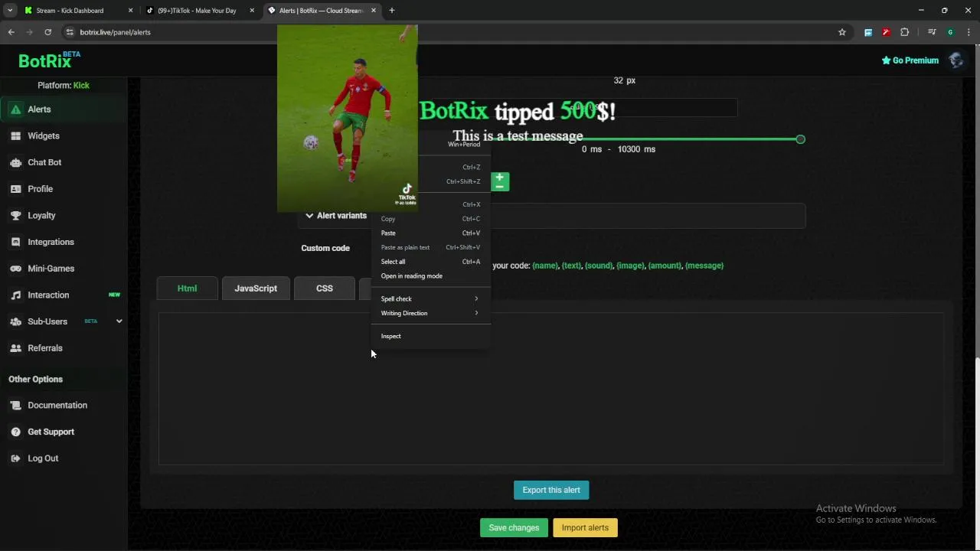The width and height of the screenshot is (980, 551).
Task: Click the duration slider handle
Action: coord(800,139)
